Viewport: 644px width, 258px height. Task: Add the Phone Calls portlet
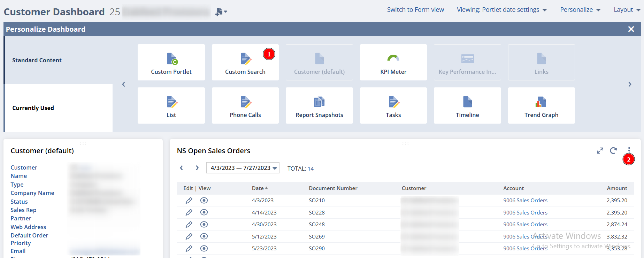click(x=245, y=105)
